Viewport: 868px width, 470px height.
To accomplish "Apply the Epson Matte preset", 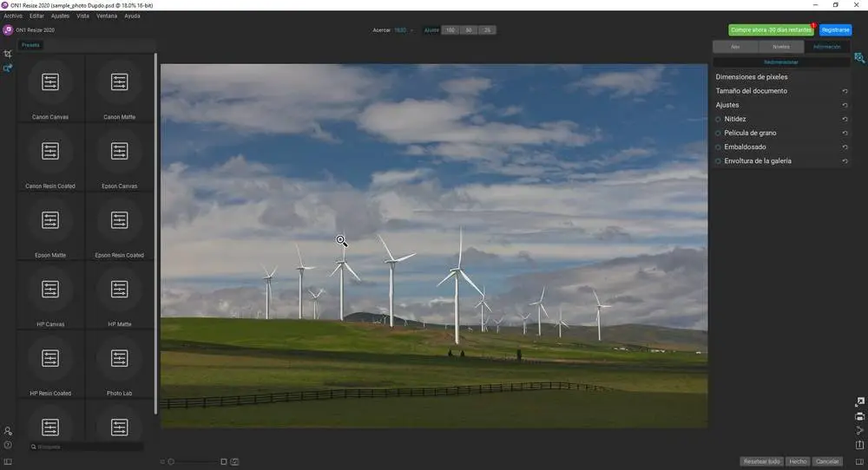I will click(x=50, y=226).
